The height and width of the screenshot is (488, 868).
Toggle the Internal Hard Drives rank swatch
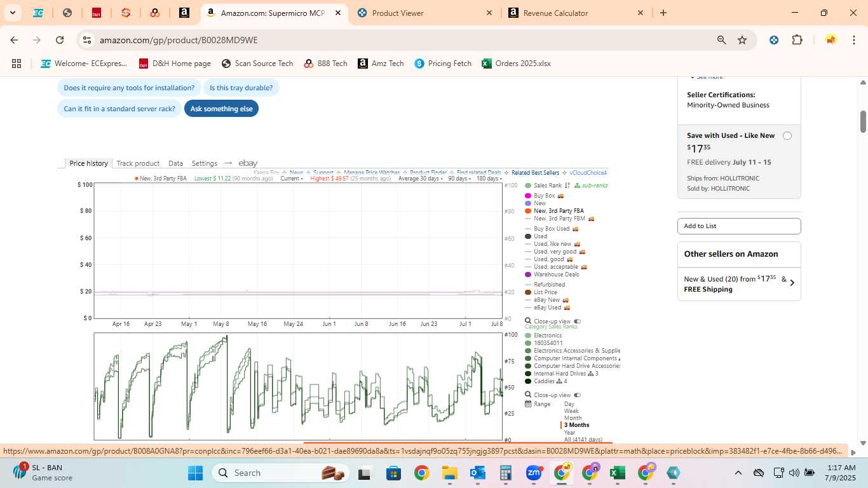(528, 374)
